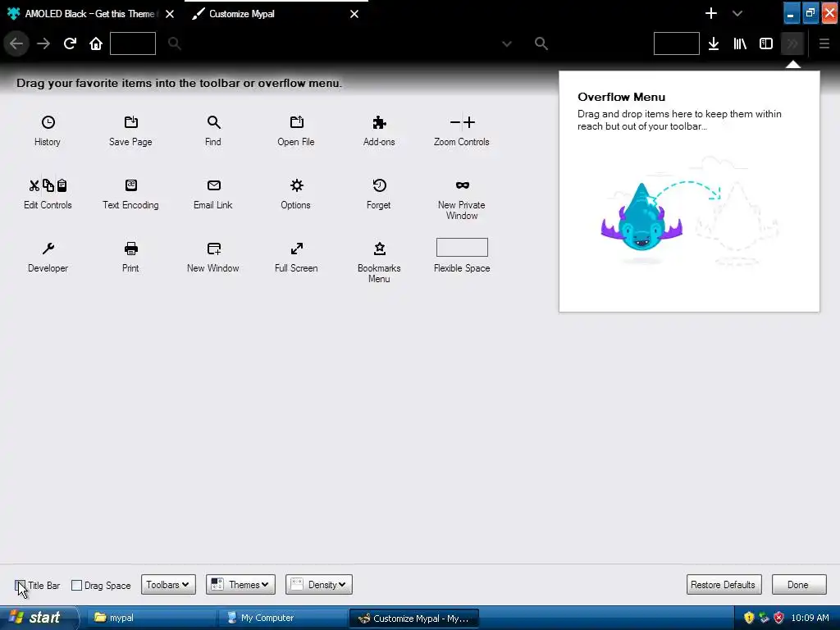Click the Back arrow in the toolbar
840x630 pixels.
16,43
